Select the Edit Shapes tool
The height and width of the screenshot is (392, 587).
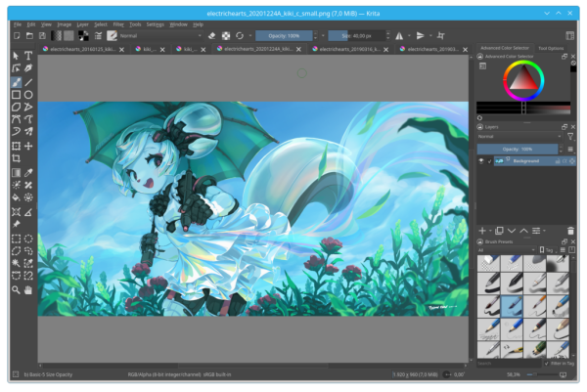pos(16,68)
